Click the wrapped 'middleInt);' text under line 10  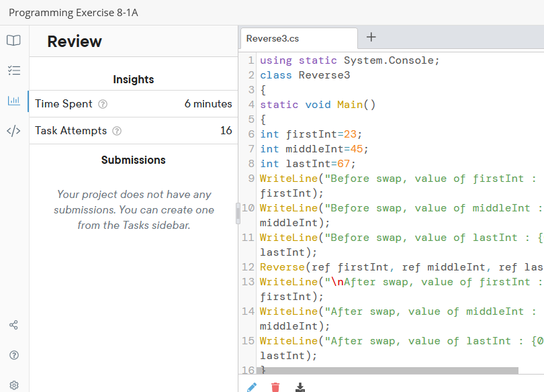pyautogui.click(x=295, y=223)
